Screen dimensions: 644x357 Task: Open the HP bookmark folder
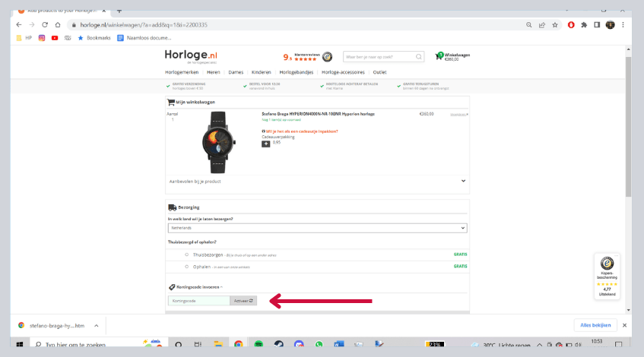[x=24, y=38]
